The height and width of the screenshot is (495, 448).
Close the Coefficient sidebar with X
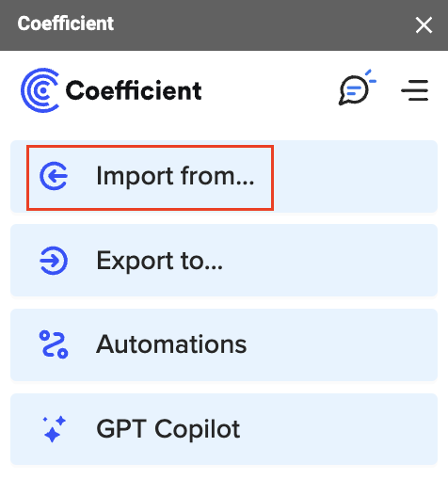[424, 25]
